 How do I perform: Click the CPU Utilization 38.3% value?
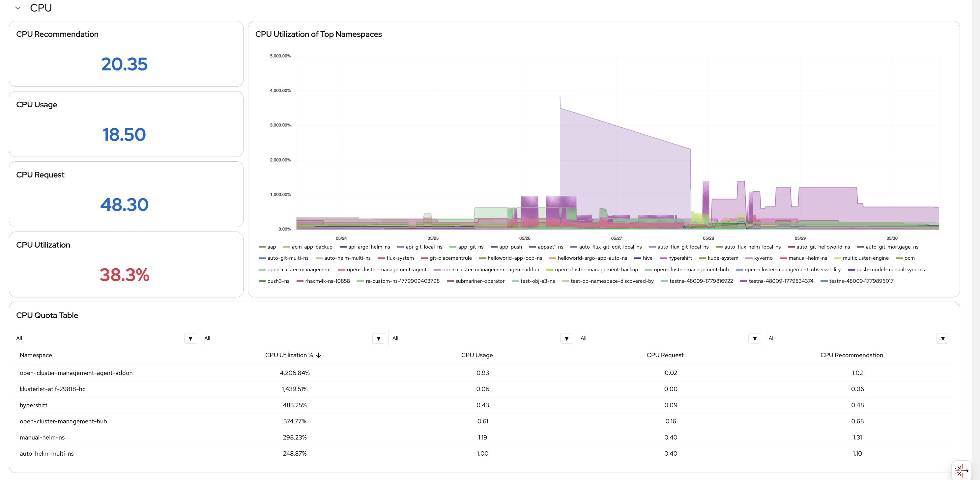(125, 275)
